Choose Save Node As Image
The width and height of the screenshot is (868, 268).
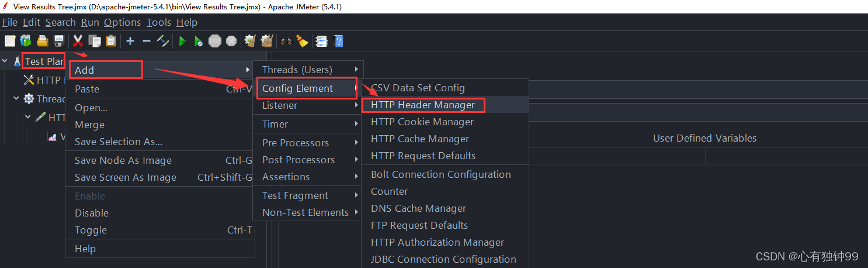pos(160,160)
